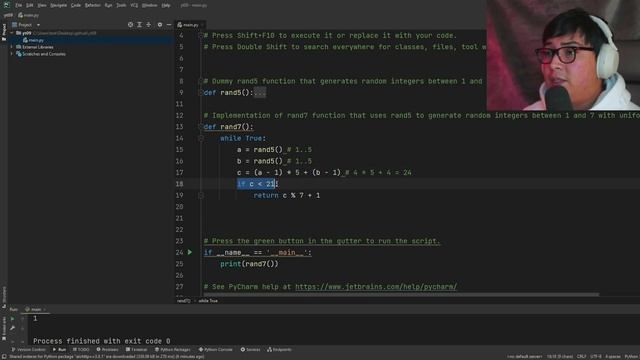Click the green run gutter arrow at line 24
This screenshot has width=640, height=360.
(x=190, y=252)
